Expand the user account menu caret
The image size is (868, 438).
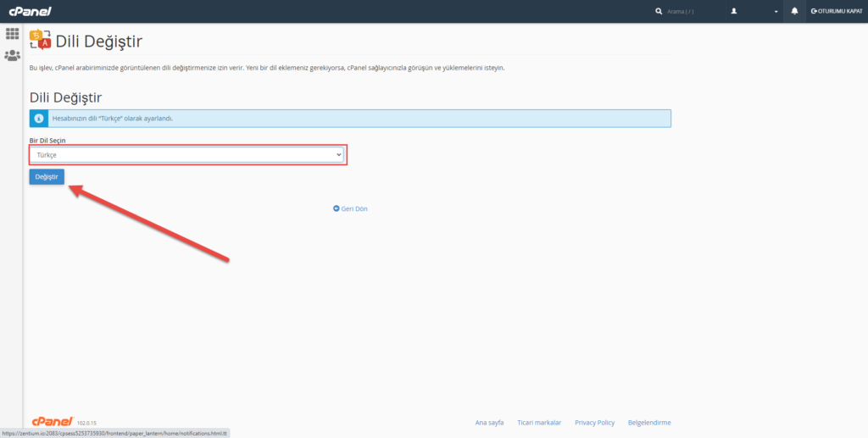click(776, 12)
